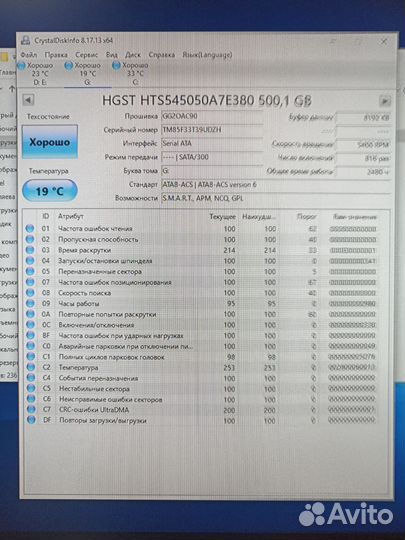Click status icon for Запуски/остановки шпинделя
This screenshot has width=405, height=540.
coord(30,260)
